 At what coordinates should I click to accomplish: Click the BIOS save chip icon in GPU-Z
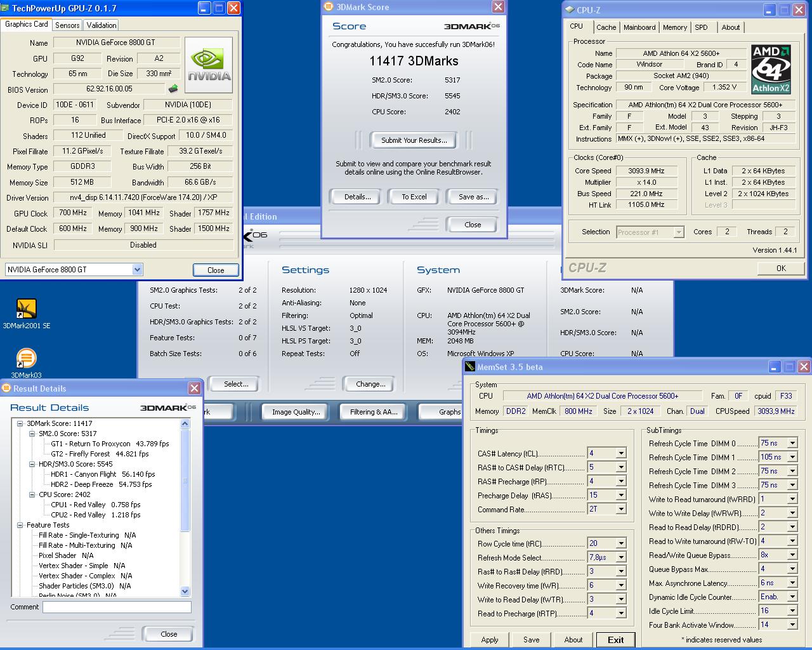173,89
